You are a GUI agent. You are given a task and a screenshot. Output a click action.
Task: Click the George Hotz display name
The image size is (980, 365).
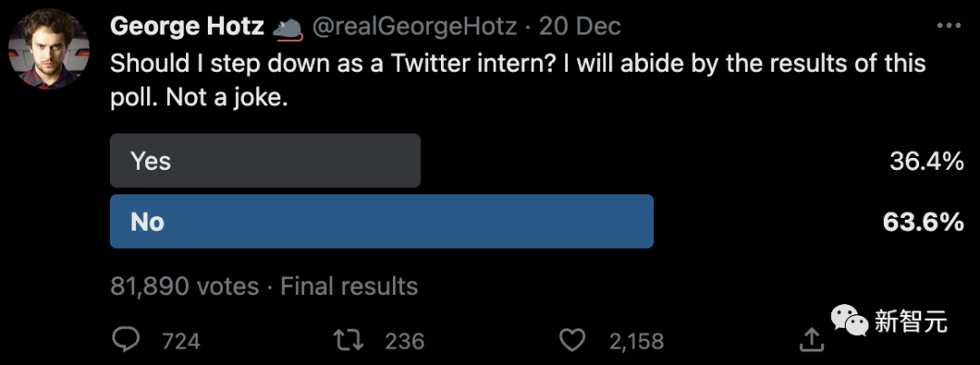click(x=187, y=27)
